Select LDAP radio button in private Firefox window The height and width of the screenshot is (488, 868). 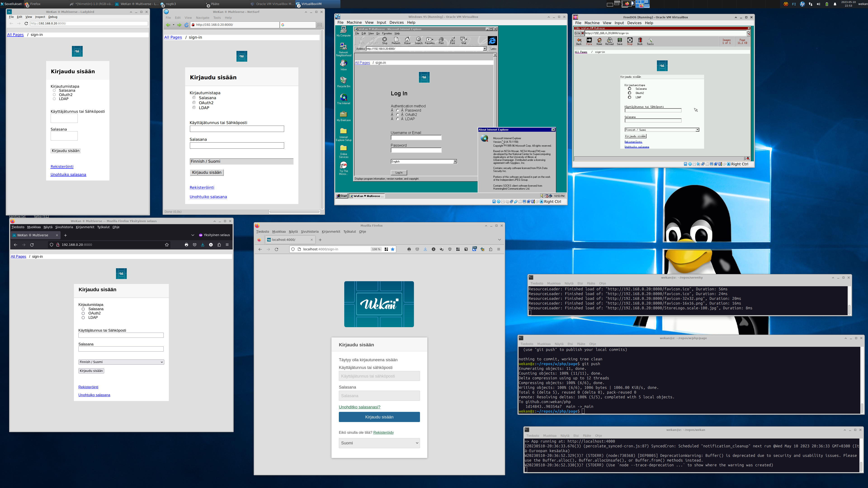[x=83, y=318]
